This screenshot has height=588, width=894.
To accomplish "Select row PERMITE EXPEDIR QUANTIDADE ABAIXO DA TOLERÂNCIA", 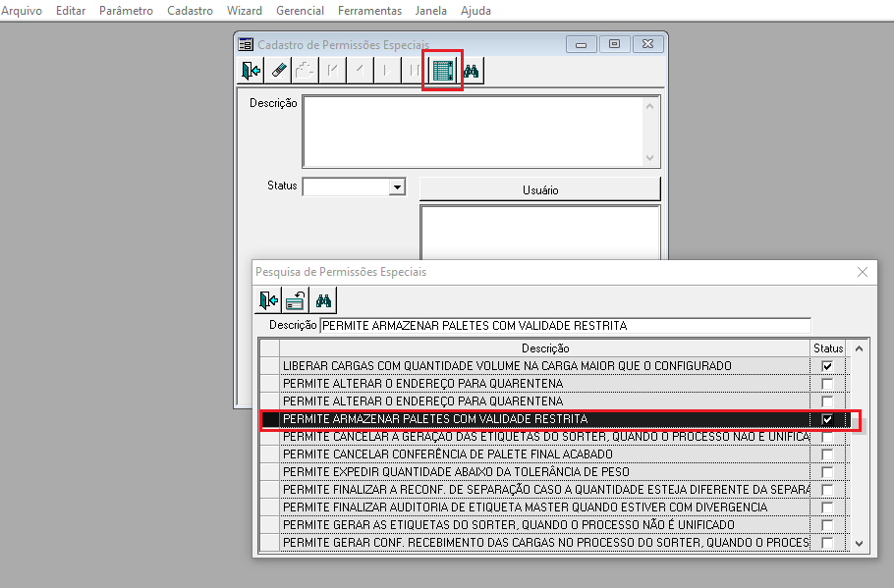I will pyautogui.click(x=544, y=472).
